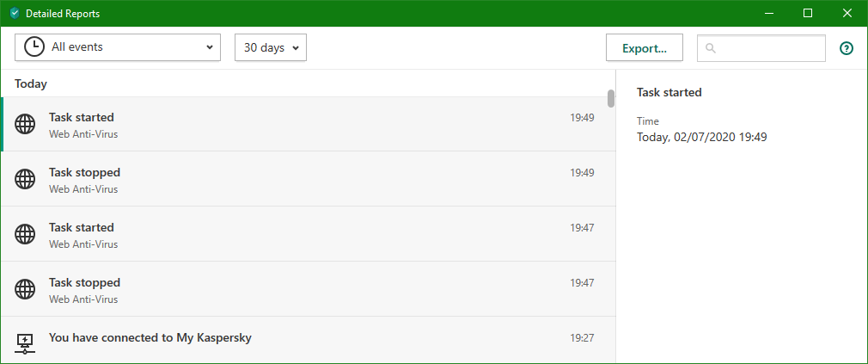Screen dimensions: 868x364
Task: Click the help question mark icon
Action: point(847,48)
